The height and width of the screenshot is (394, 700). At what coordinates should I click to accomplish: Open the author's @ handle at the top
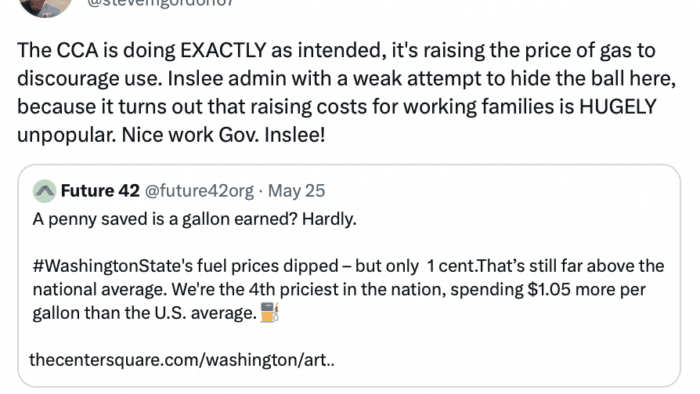(161, 4)
